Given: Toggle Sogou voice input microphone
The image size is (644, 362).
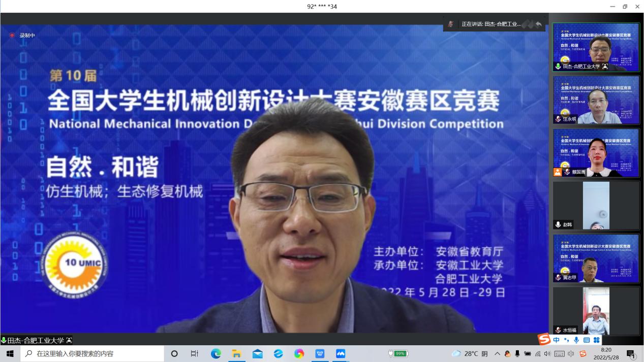Looking at the screenshot, I should 576,340.
